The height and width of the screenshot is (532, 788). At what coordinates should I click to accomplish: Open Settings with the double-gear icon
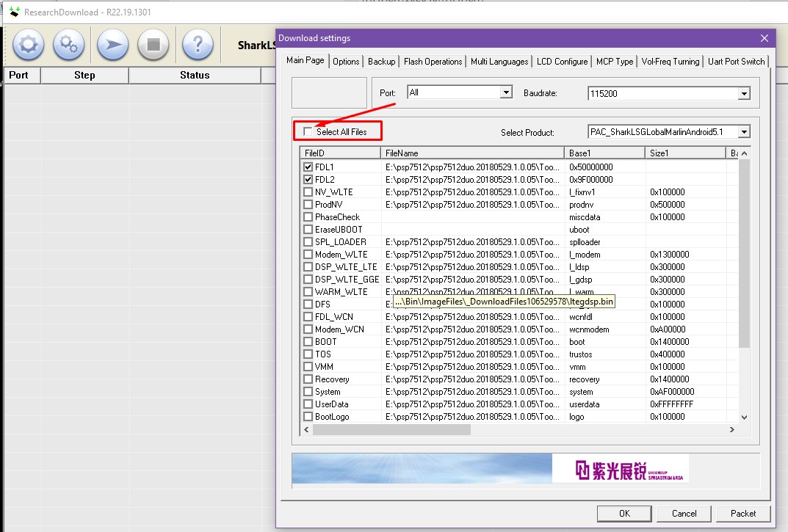[70, 45]
